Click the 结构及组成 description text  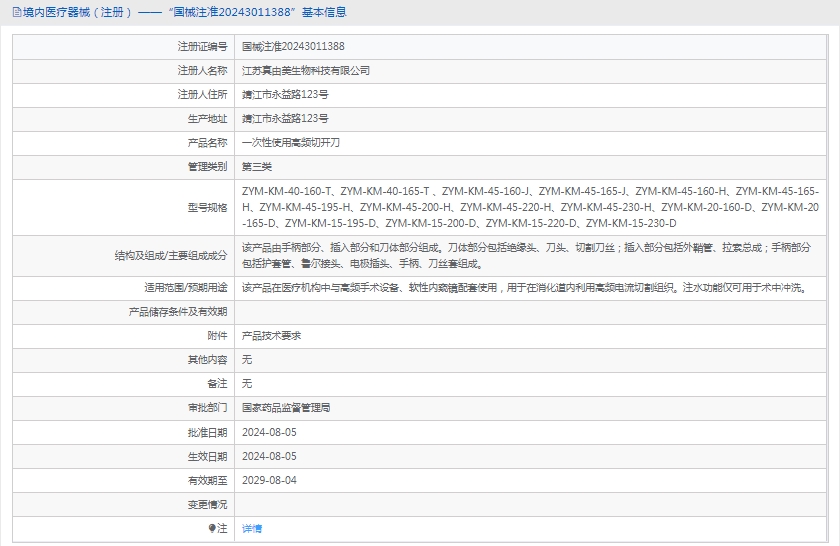[x=526, y=255]
